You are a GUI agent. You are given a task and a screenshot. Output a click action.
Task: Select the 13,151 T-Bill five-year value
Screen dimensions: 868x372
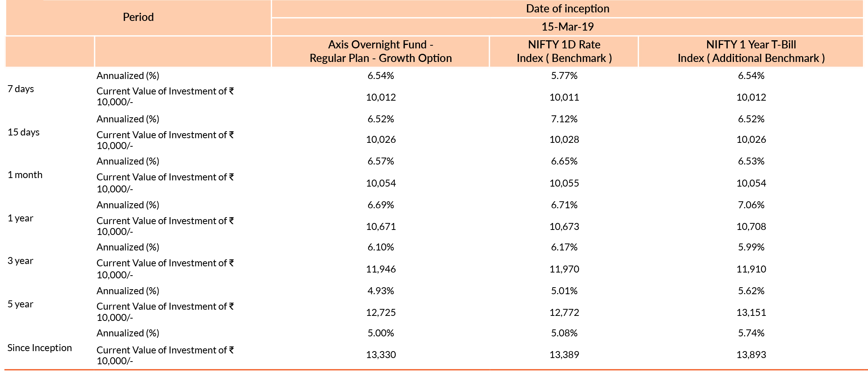(x=751, y=313)
